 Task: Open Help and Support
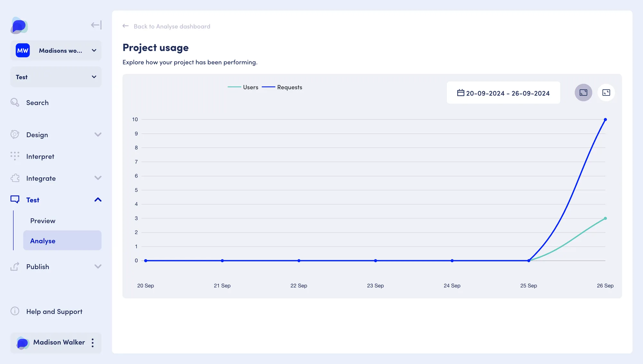(54, 311)
